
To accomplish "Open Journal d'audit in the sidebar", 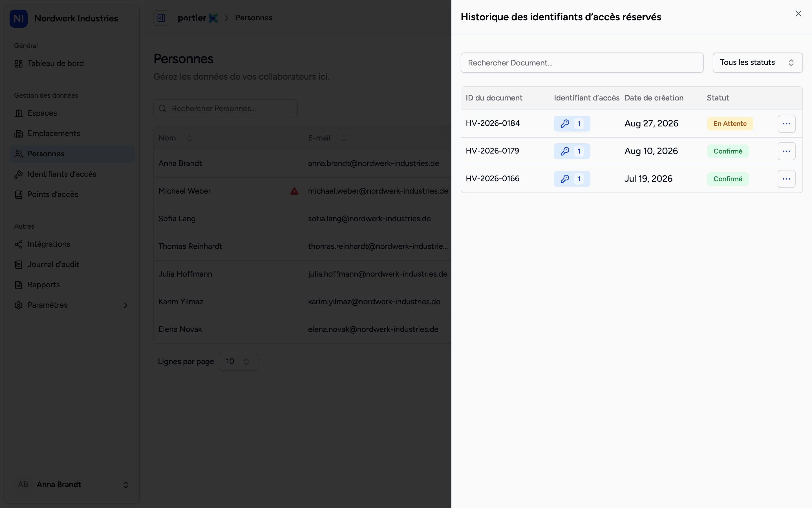I will click(72, 264).
